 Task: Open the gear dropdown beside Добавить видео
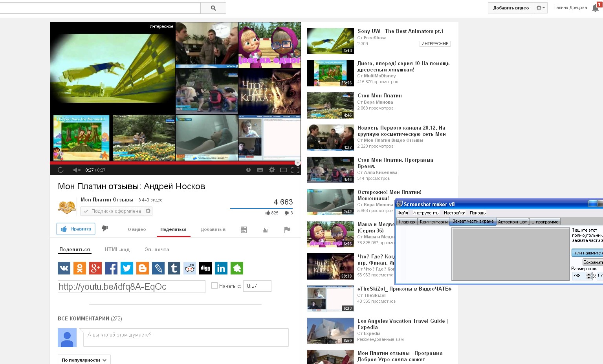[x=541, y=8]
